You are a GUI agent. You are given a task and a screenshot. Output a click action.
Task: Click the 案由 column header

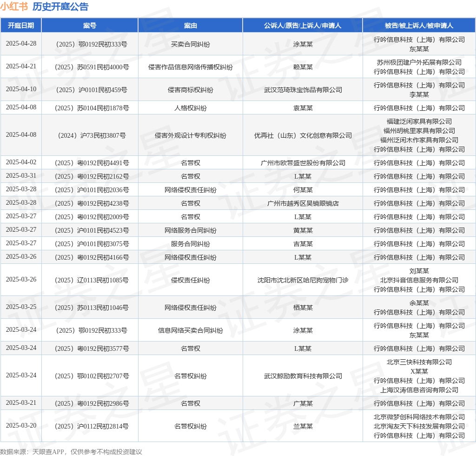190,26
